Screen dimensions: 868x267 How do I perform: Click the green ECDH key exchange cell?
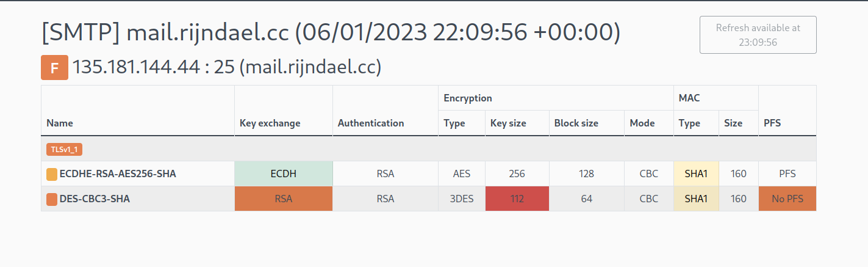(x=283, y=174)
